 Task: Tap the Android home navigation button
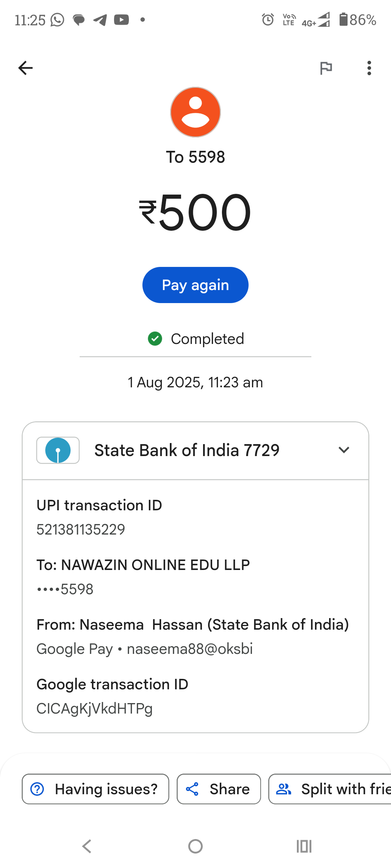[x=195, y=846]
